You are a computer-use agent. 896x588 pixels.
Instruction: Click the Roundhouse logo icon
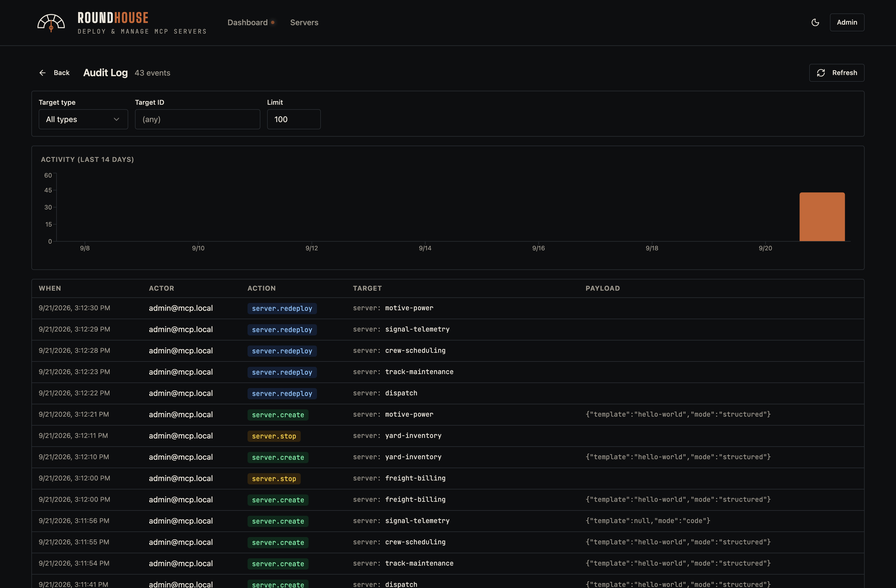(x=51, y=23)
